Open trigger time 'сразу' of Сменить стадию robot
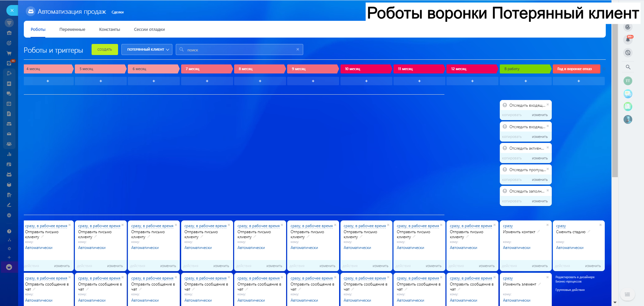The height and width of the screenshot is (306, 644). [561, 226]
